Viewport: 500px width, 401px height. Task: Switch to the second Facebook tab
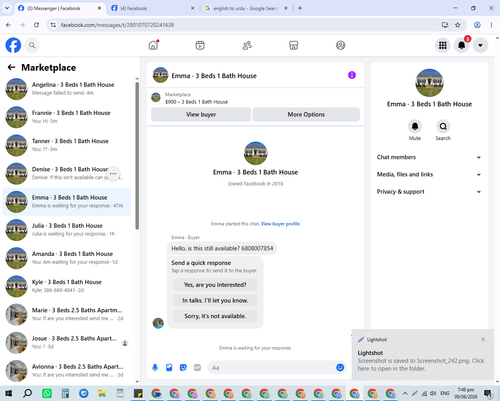click(152, 8)
